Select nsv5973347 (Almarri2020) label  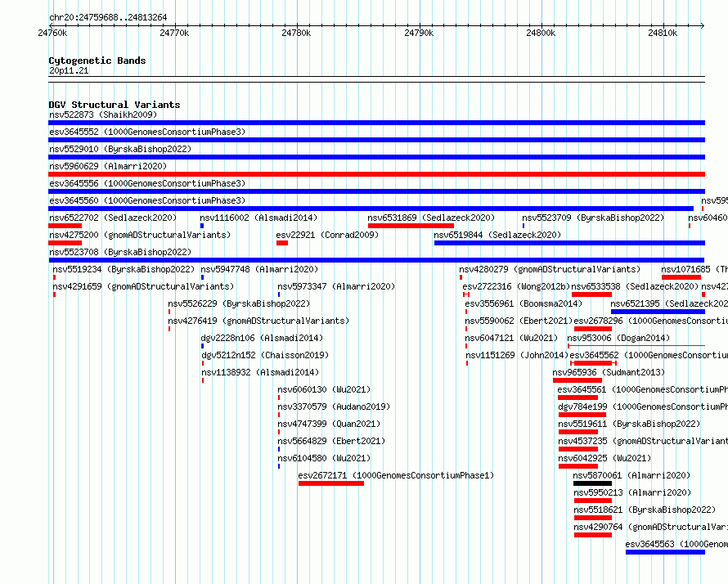pyautogui.click(x=336, y=286)
